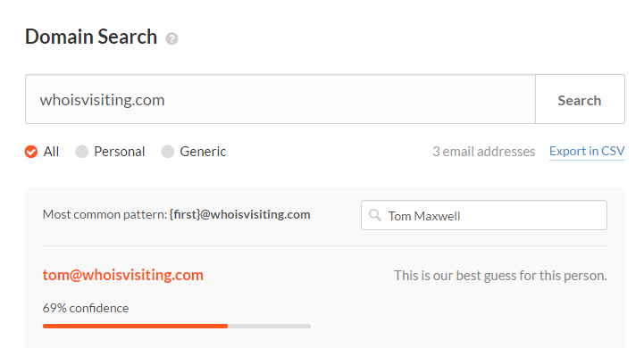Click the tom@whoisvisiting.com email address
Viewport: 644px width, 348px height.
pyautogui.click(x=122, y=275)
